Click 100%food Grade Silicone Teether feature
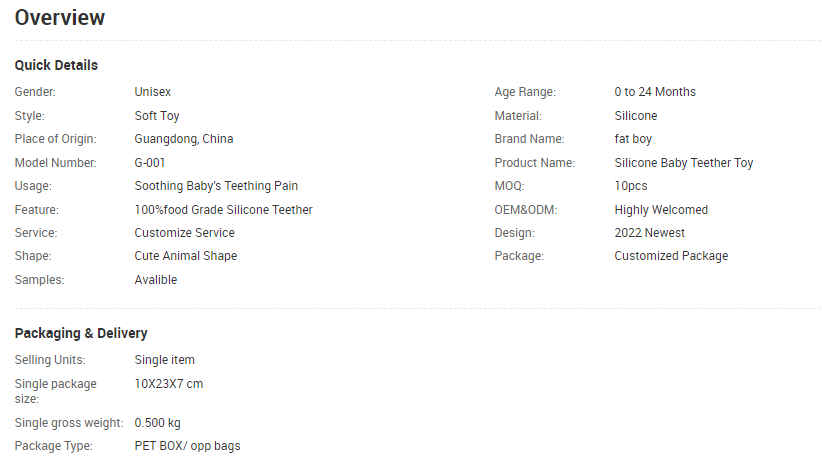822x462 pixels. coord(223,210)
